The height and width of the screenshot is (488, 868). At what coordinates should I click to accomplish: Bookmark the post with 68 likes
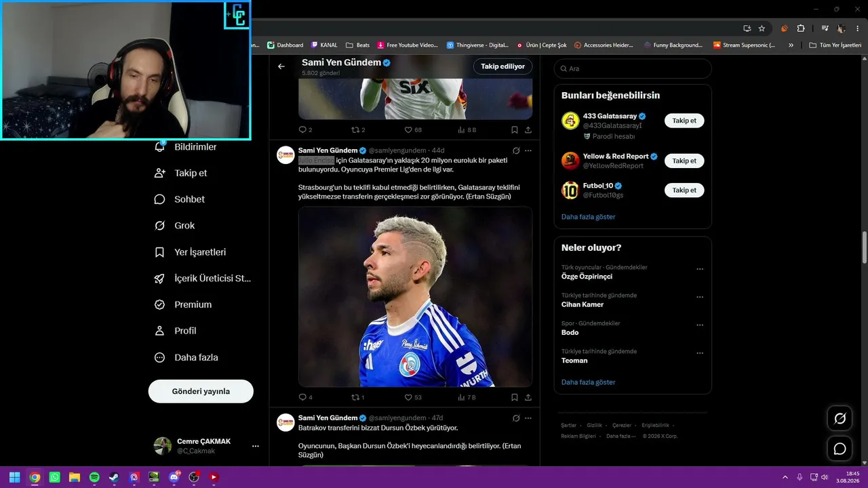[515, 129]
